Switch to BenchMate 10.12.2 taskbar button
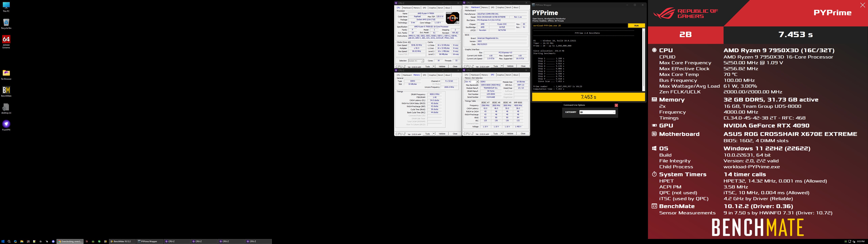 click(122, 241)
